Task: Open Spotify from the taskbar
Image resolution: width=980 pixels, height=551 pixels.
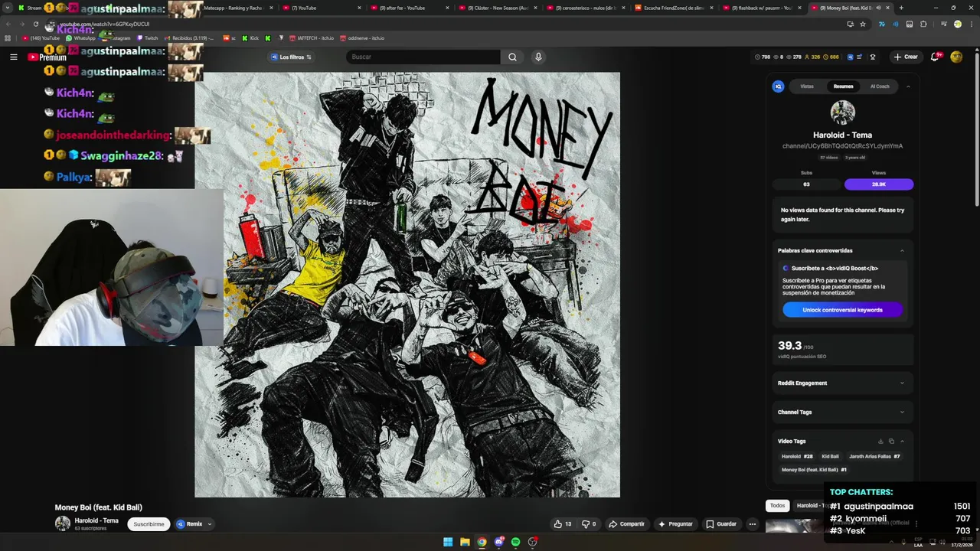Action: coord(515,542)
